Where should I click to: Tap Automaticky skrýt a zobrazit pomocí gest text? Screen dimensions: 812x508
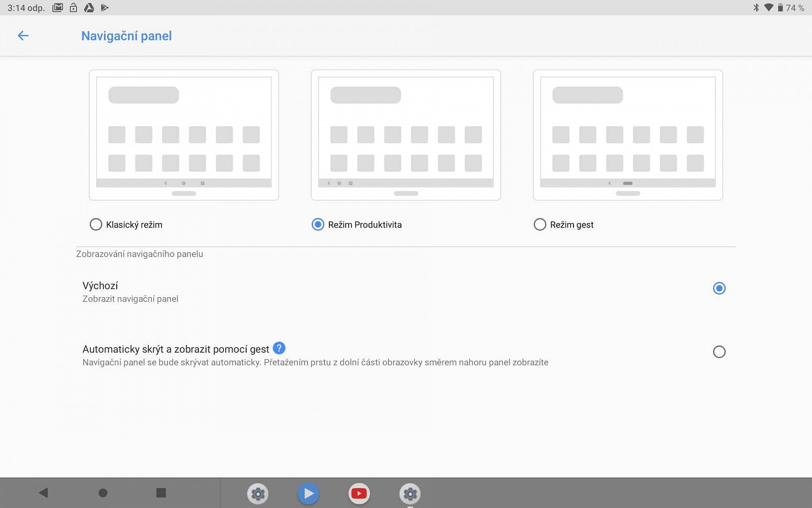click(x=176, y=349)
